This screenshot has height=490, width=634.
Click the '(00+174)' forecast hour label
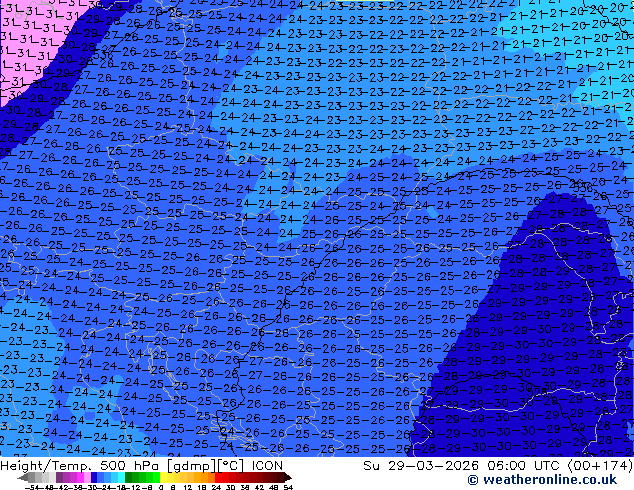coord(600,466)
